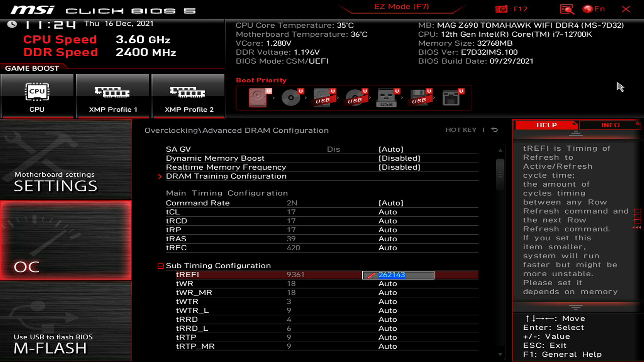Click the Overclocking\Advanced DRAM Configuration breadcrumb

[236, 130]
